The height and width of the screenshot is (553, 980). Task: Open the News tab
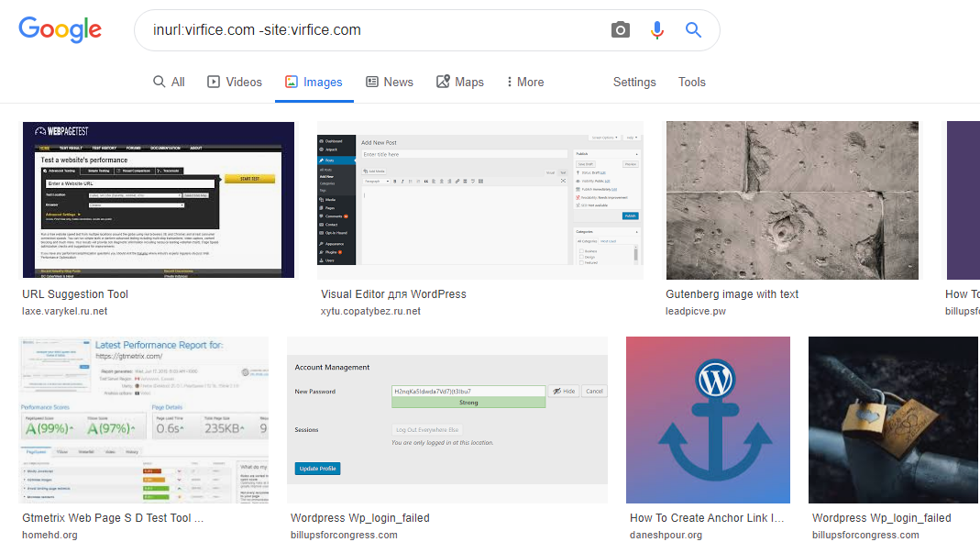[390, 82]
